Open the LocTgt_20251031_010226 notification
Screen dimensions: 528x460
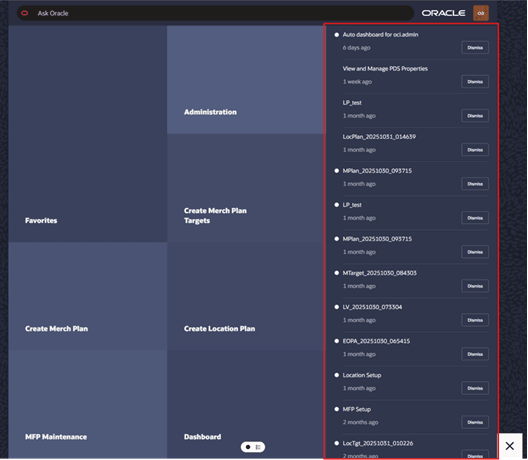(x=377, y=443)
